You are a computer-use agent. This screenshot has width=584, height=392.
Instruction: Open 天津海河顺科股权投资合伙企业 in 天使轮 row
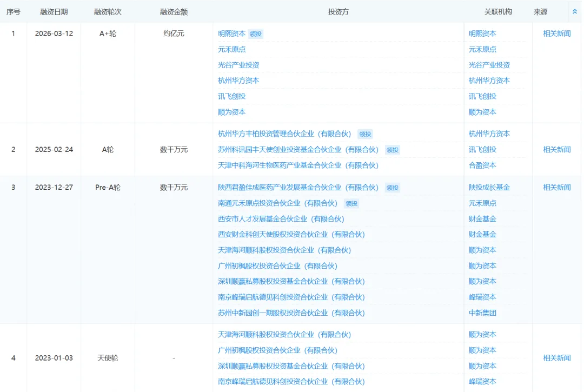tap(284, 335)
